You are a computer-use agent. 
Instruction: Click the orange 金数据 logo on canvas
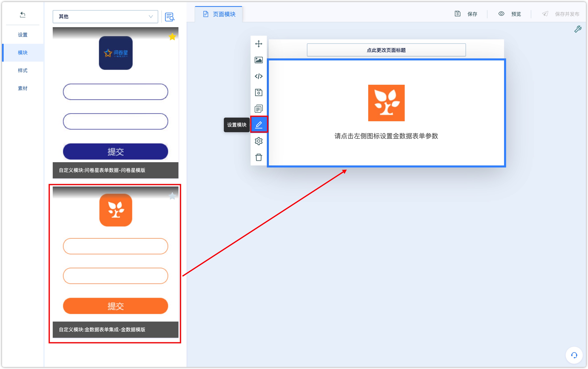pyautogui.click(x=386, y=103)
